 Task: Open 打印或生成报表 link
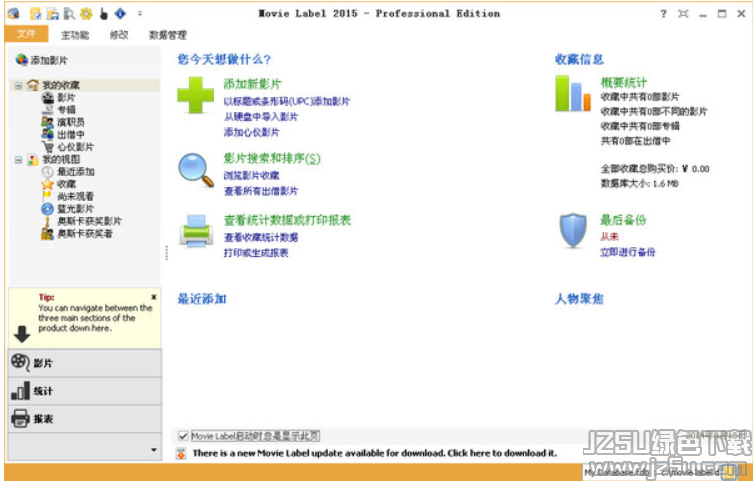[256, 253]
